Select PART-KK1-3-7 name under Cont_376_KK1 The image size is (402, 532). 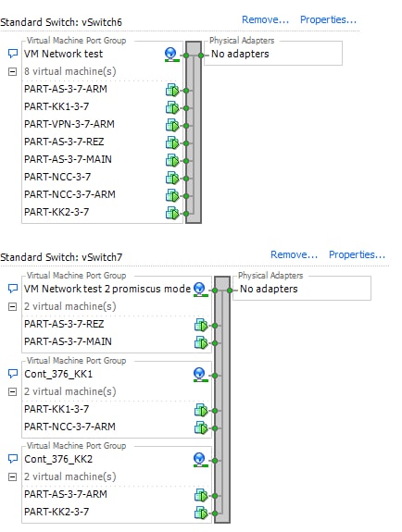tap(57, 409)
